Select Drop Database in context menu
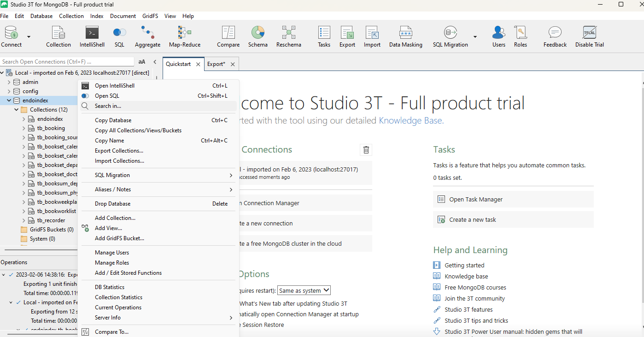This screenshot has height=337, width=644. (159, 204)
